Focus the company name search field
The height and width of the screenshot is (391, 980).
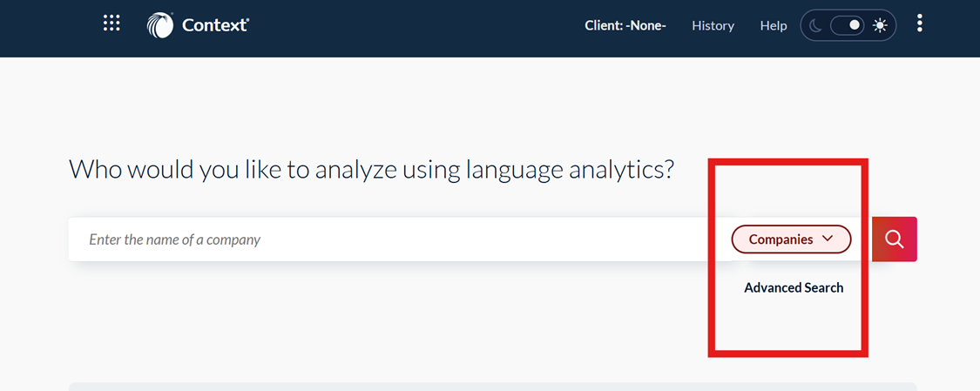[x=392, y=239]
